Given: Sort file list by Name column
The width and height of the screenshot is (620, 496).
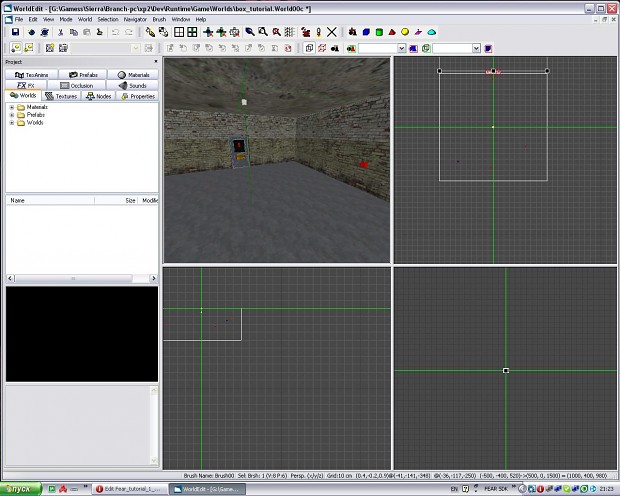Looking at the screenshot, I should click(50, 201).
